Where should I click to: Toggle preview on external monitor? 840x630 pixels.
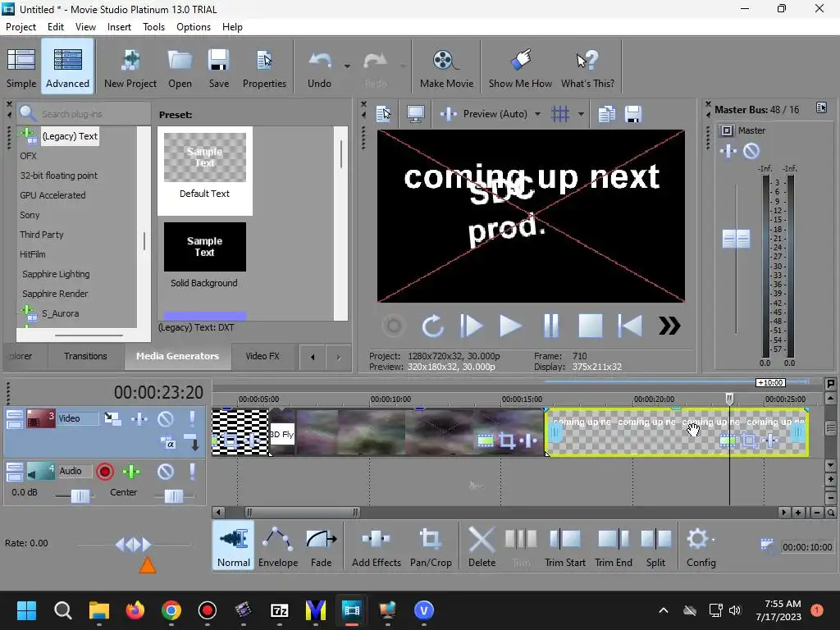tap(416, 113)
